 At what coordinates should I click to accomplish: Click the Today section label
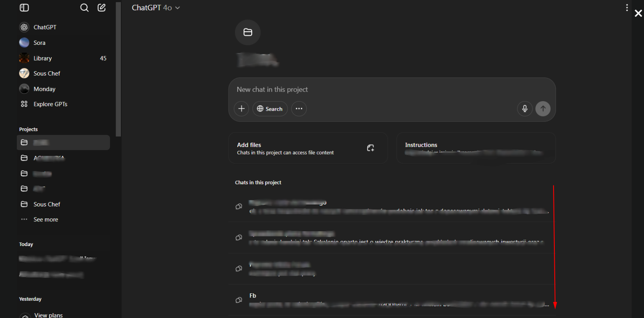pyautogui.click(x=26, y=244)
